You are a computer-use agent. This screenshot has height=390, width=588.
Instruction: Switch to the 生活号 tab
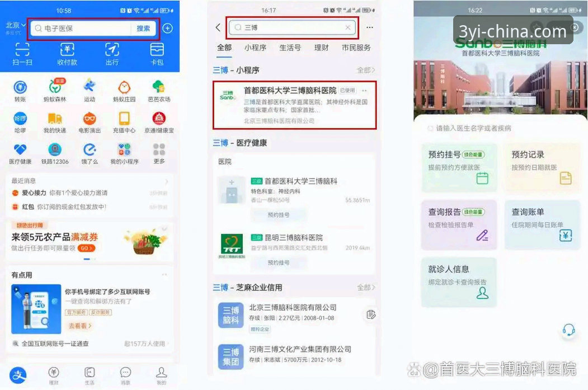pos(290,48)
